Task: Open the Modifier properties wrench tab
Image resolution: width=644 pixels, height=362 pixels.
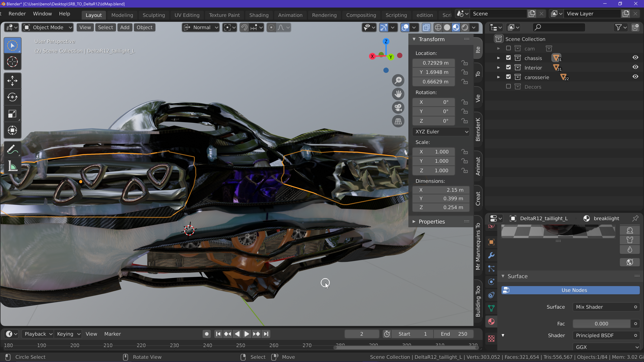Action: pyautogui.click(x=491, y=255)
